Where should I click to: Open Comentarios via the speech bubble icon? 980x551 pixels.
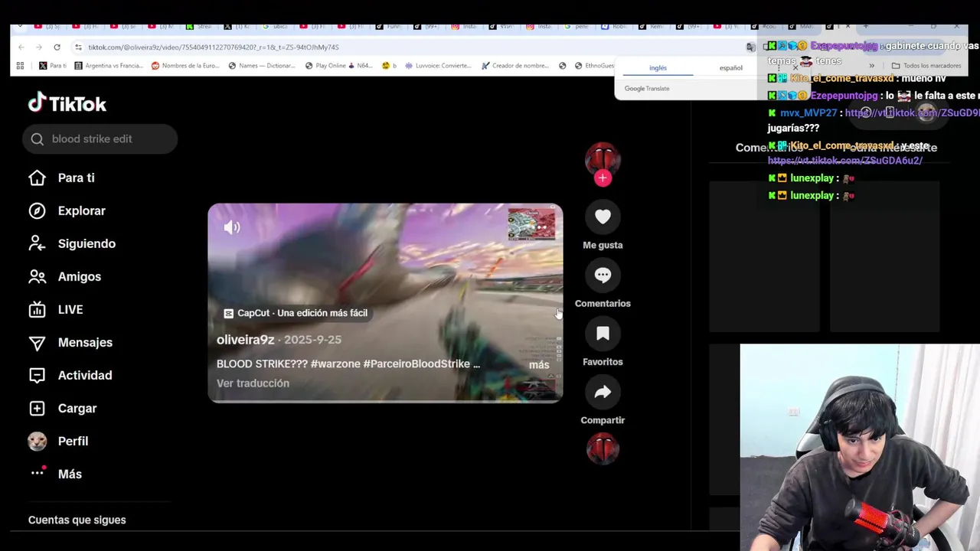603,275
